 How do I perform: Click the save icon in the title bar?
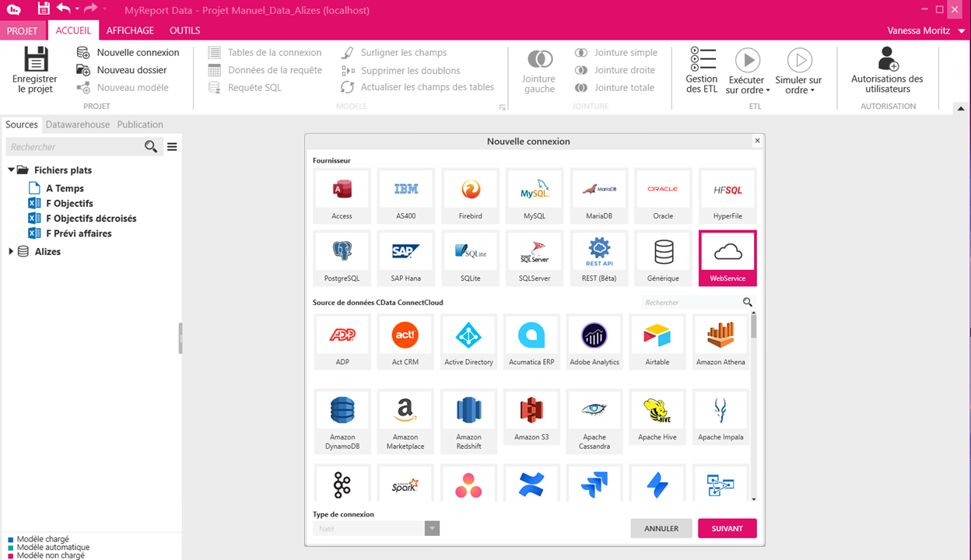tap(44, 9)
